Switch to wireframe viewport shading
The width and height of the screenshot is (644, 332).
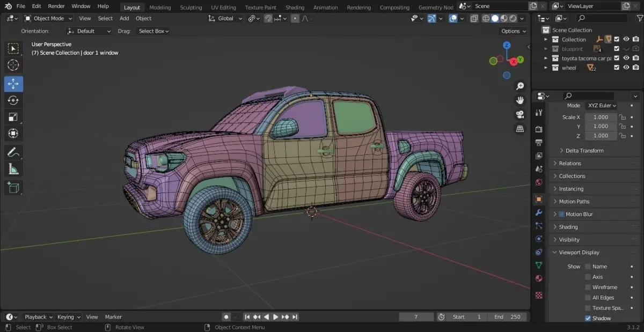point(486,18)
